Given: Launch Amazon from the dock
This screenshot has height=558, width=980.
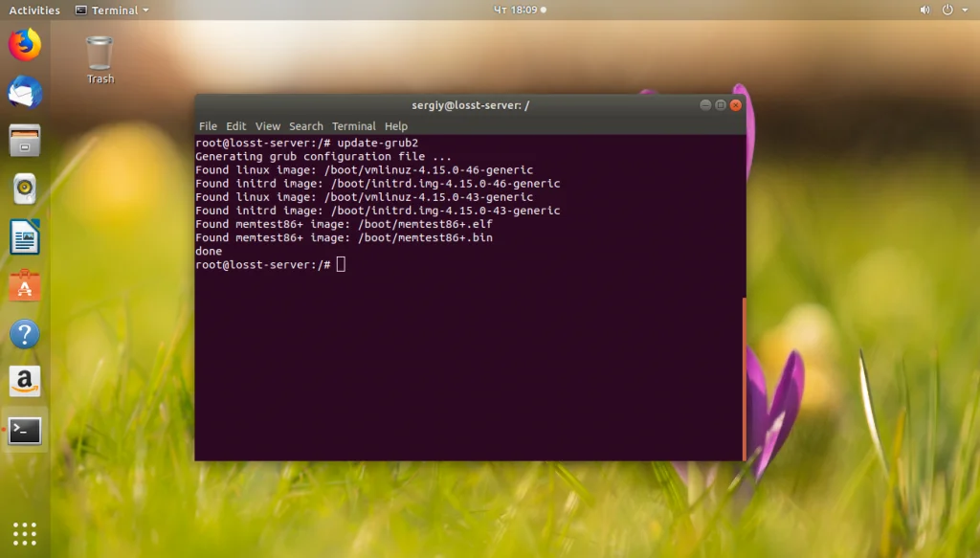Looking at the screenshot, I should coord(24,382).
